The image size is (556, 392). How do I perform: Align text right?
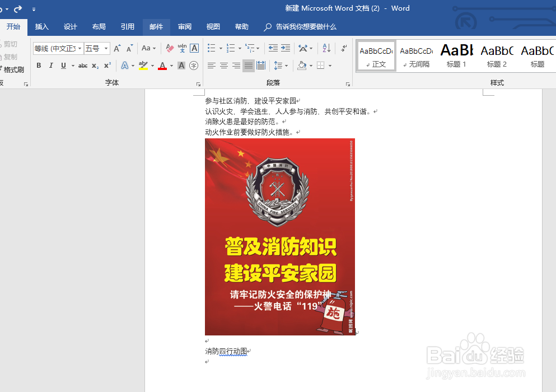click(236, 66)
